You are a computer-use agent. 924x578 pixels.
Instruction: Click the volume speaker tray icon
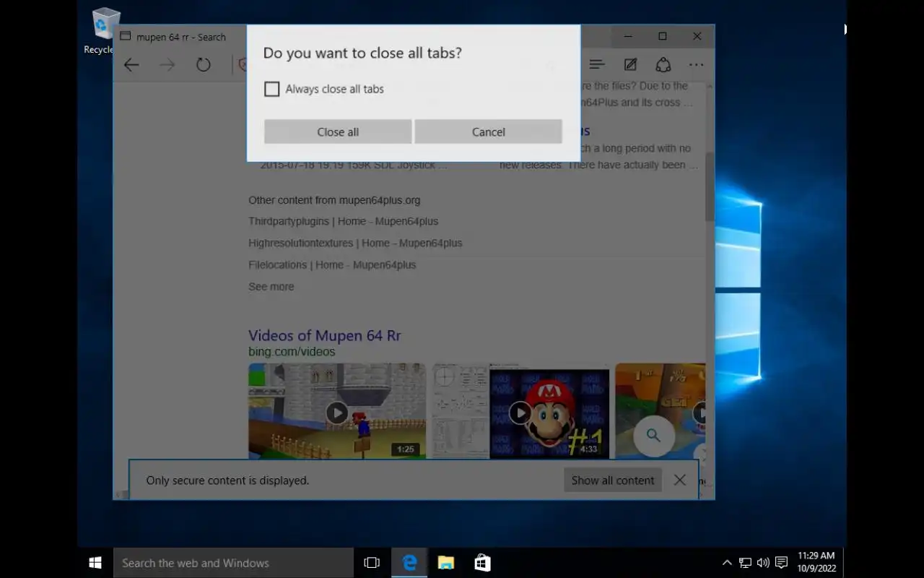point(763,563)
